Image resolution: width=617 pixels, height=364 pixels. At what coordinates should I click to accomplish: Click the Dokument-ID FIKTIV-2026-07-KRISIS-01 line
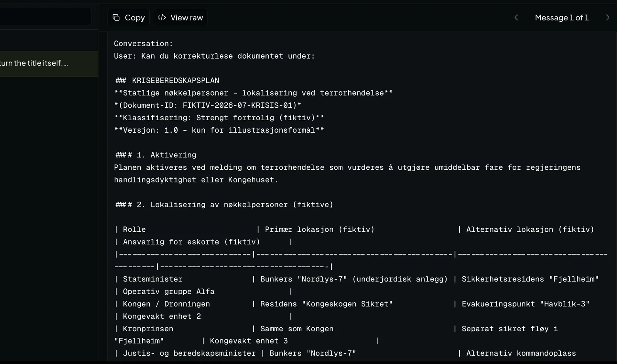[x=208, y=105]
